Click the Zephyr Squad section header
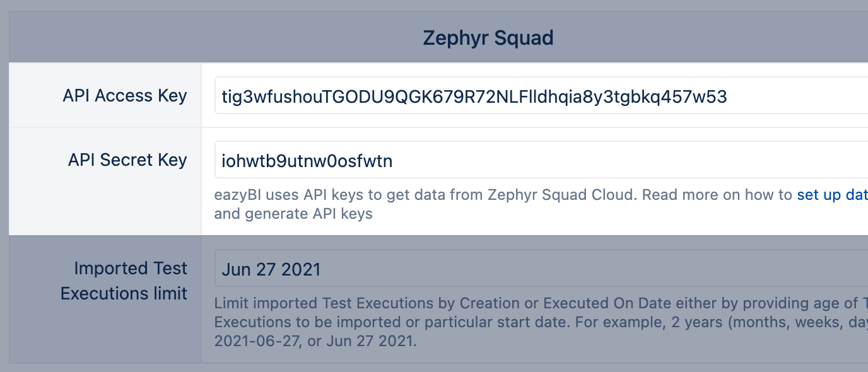This screenshot has height=372, width=868. click(487, 37)
